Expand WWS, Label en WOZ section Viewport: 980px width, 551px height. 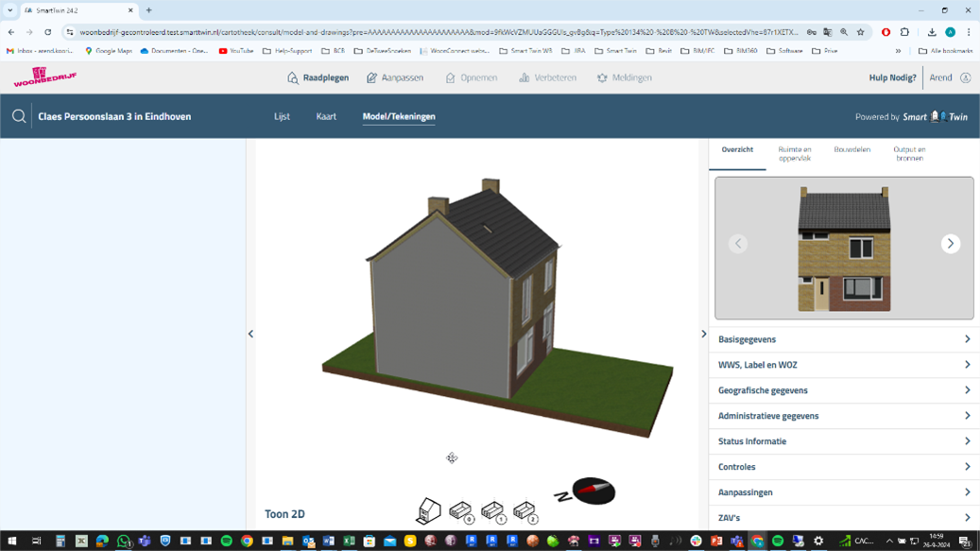click(x=843, y=365)
